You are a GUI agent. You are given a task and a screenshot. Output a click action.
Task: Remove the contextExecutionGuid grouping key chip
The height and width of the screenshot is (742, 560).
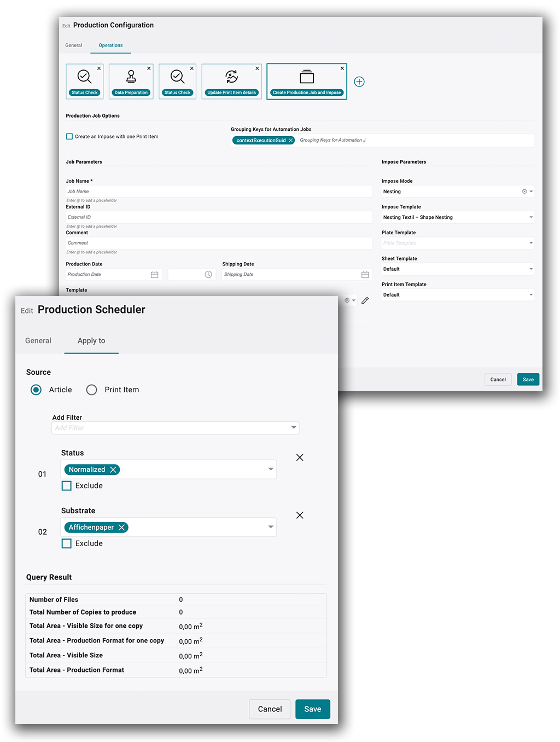click(291, 141)
